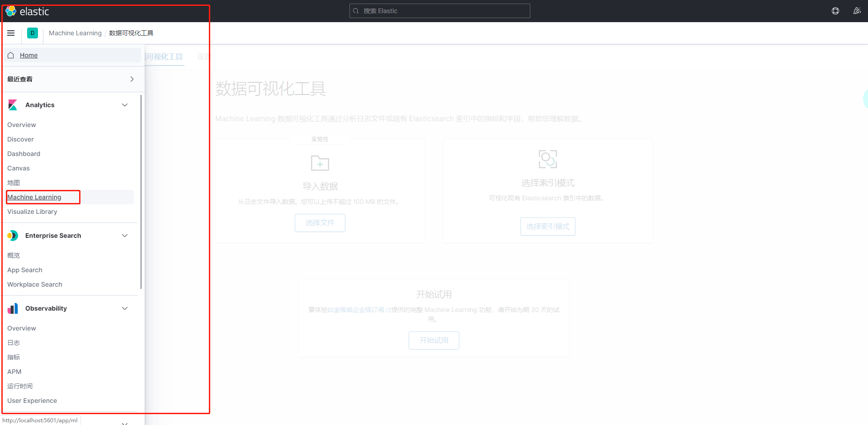Click the 选择文件 button
The height and width of the screenshot is (425, 868).
[320, 223]
